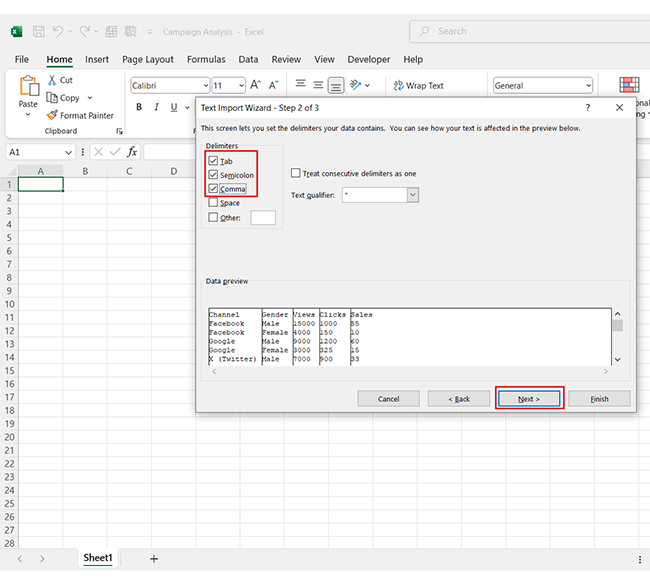Click the Wrap Text button
The image size is (650, 586).
click(x=418, y=85)
